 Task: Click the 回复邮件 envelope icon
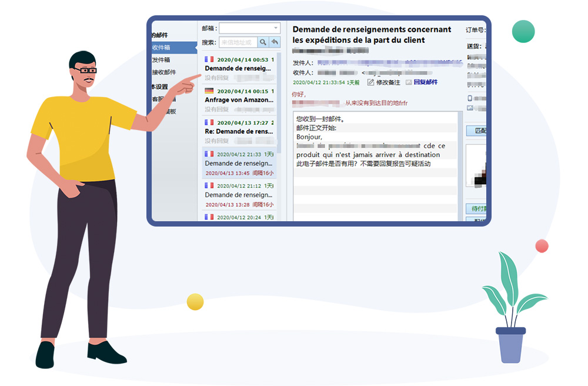(408, 82)
